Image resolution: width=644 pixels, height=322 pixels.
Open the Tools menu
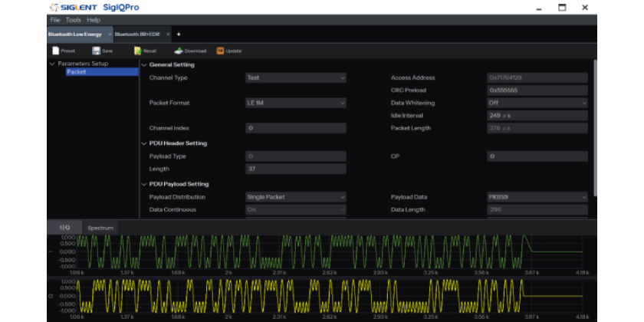(74, 20)
